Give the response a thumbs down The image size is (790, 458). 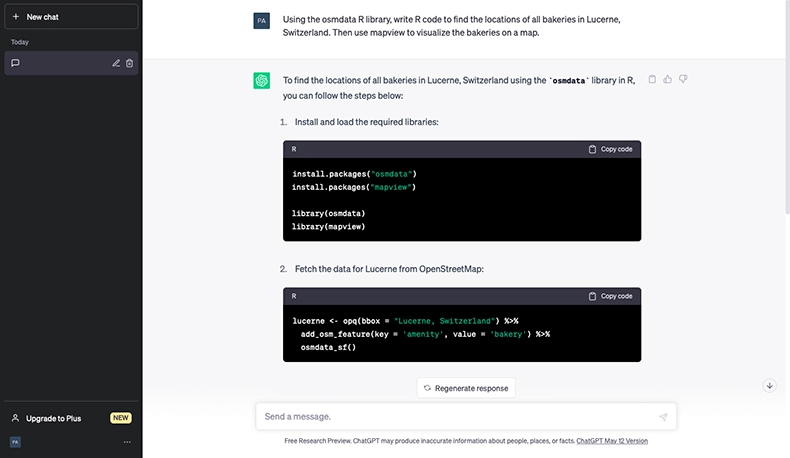683,79
